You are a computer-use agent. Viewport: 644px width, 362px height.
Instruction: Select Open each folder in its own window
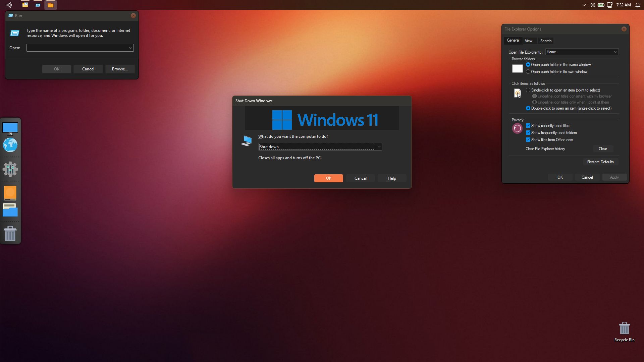click(x=528, y=72)
